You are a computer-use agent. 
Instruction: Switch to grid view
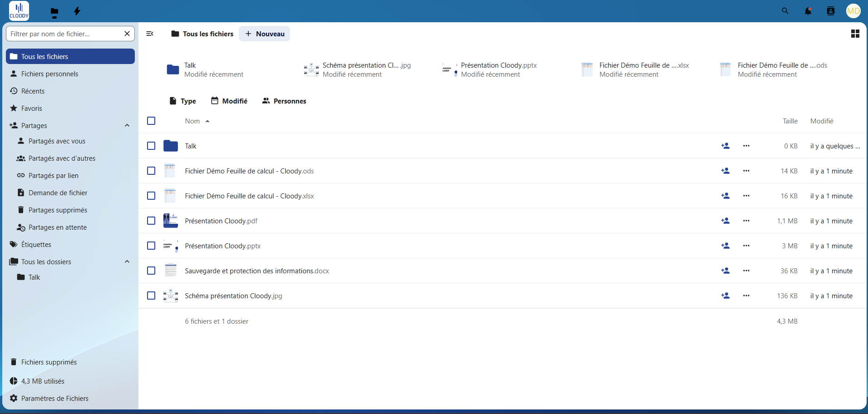pos(855,34)
